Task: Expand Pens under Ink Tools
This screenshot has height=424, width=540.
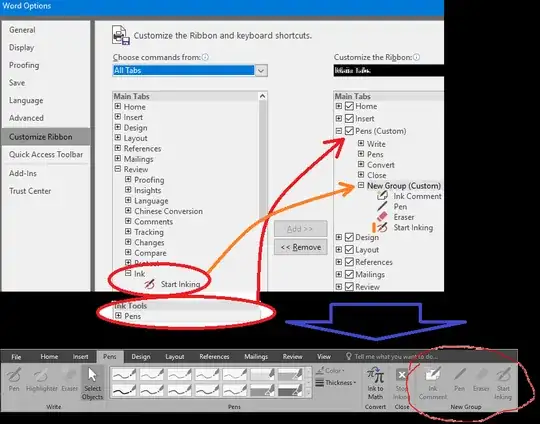Action: tap(118, 316)
